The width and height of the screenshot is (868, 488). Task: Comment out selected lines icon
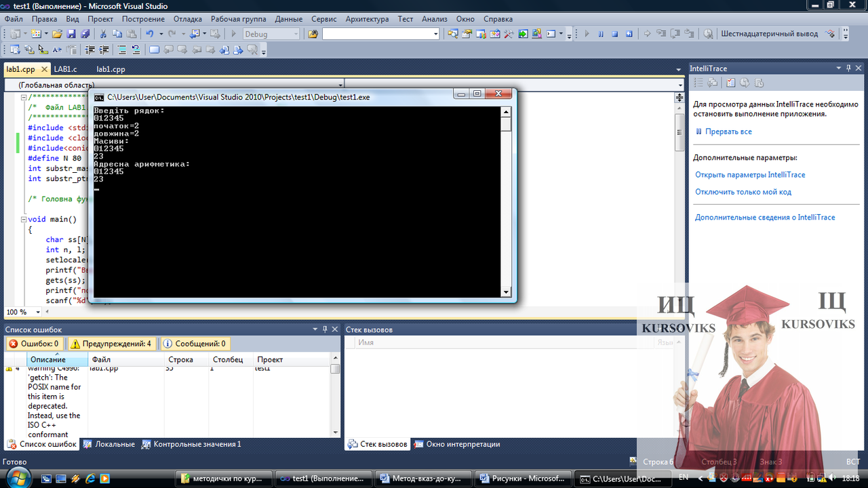click(121, 49)
